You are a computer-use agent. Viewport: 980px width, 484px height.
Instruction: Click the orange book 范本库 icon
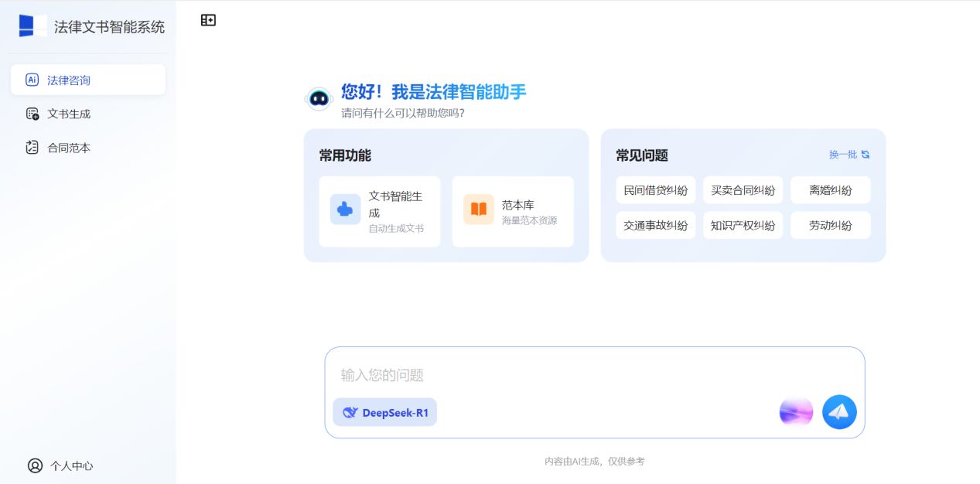point(478,210)
